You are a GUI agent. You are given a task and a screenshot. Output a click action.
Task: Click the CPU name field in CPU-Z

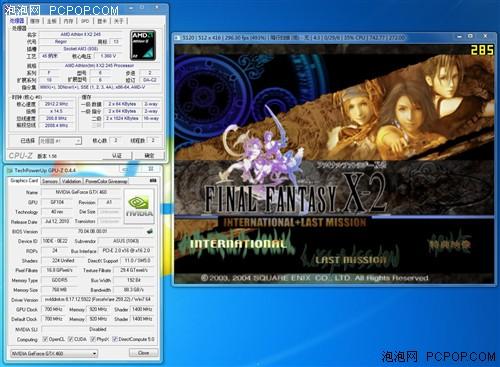(80, 34)
